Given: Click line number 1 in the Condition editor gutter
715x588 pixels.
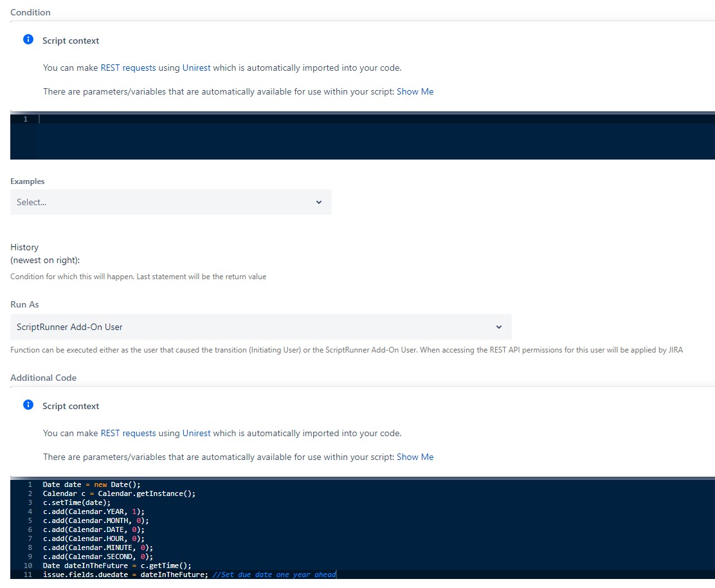Looking at the screenshot, I should 25,119.
